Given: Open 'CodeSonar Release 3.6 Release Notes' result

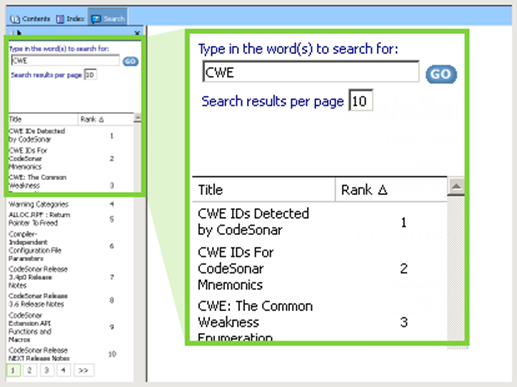Looking at the screenshot, I should [38, 300].
